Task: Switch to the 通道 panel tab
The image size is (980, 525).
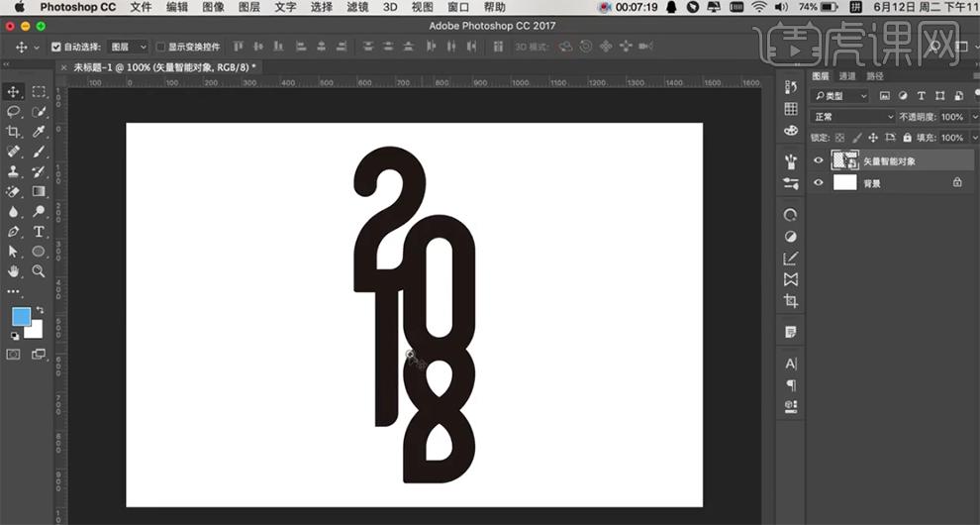Action: pyautogui.click(x=847, y=76)
